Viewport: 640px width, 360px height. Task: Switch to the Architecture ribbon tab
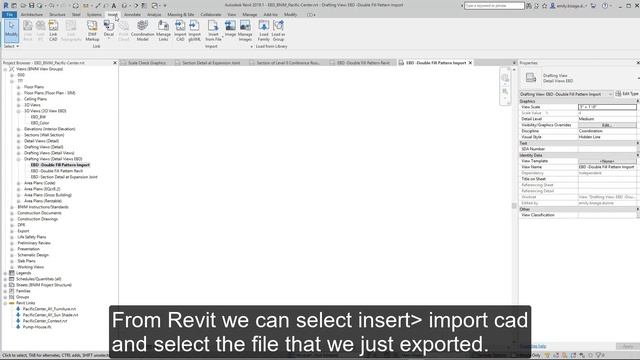[31, 14]
